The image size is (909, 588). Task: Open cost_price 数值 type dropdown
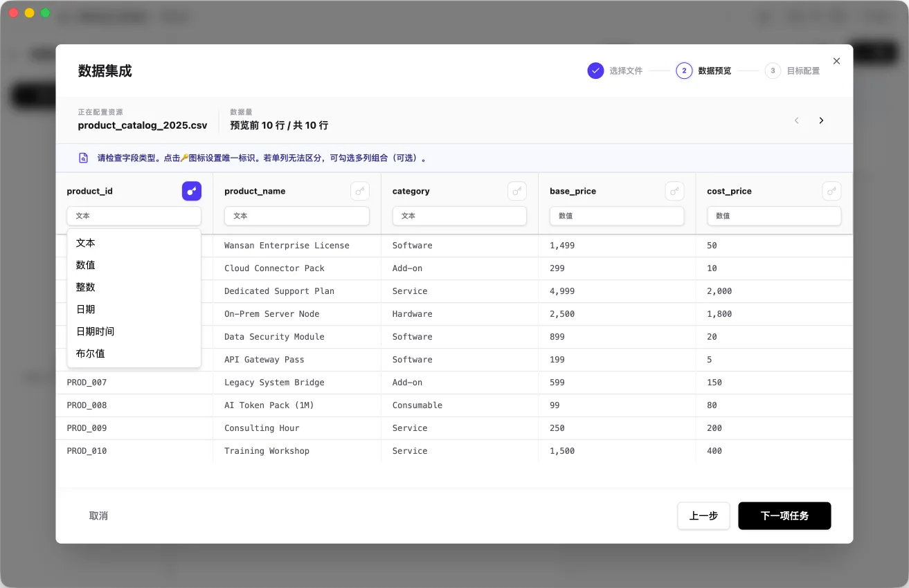[773, 216]
